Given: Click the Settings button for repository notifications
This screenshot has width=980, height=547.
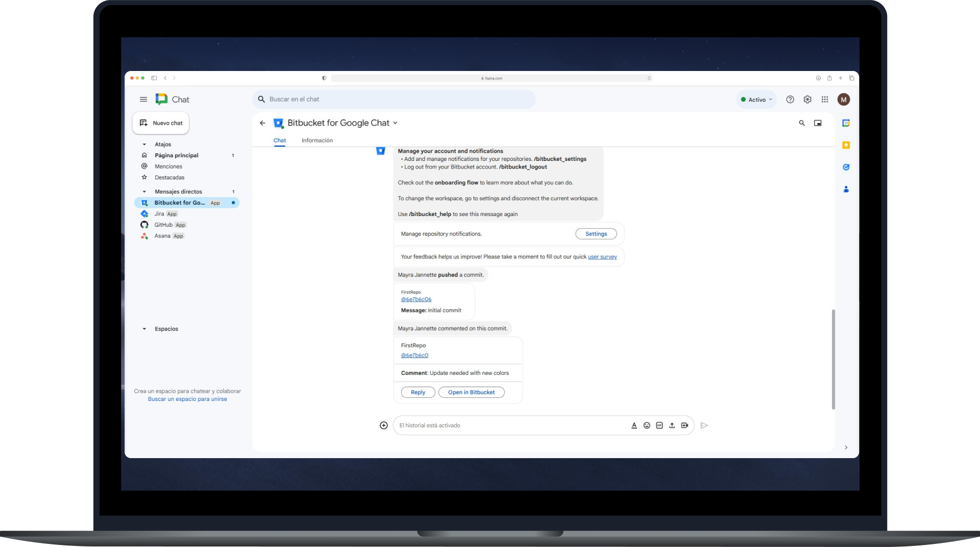Looking at the screenshot, I should point(596,234).
